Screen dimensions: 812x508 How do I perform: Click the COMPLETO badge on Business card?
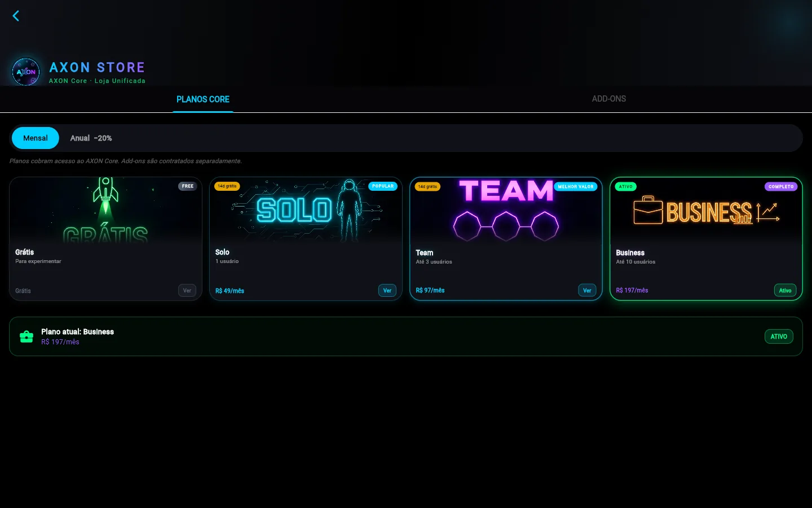[781, 187]
